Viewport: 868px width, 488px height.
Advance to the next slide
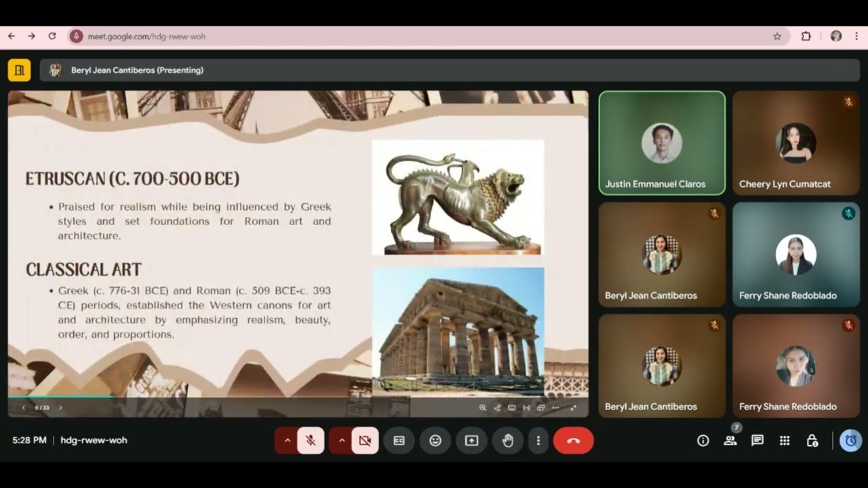click(x=60, y=407)
